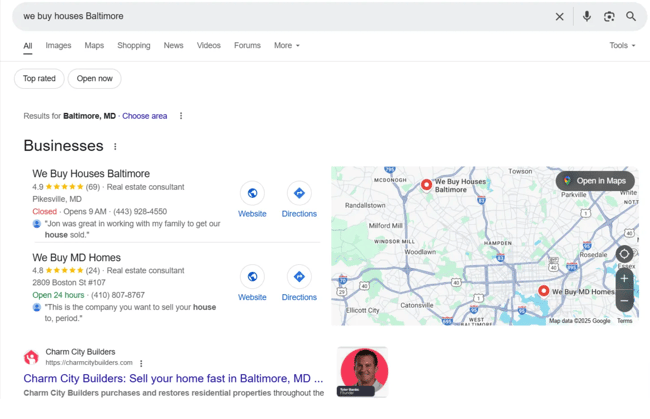The image size is (650, 419).
Task: Open the We Buy MD Homes business listing
Action: 76,258
